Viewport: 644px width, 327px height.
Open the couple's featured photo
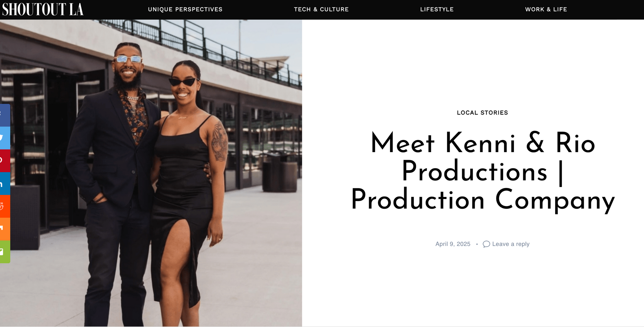pos(151,173)
